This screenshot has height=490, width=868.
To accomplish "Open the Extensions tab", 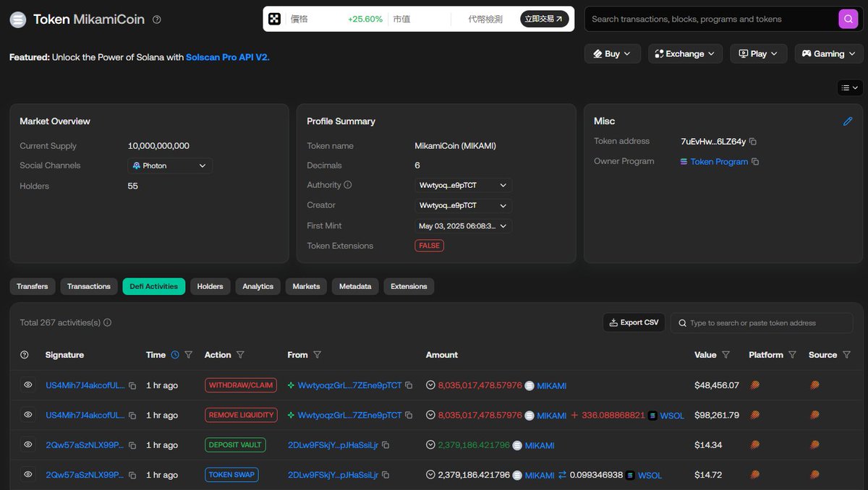I will 409,286.
